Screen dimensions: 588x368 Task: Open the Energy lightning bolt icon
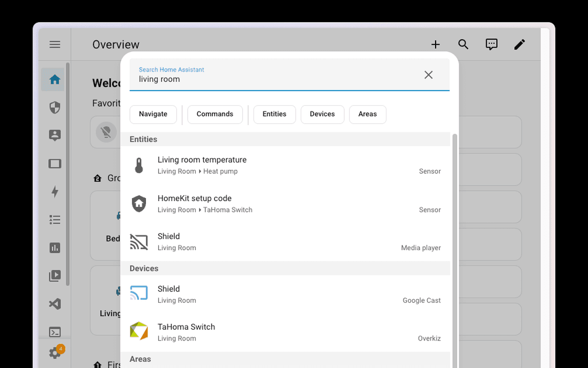[55, 192]
